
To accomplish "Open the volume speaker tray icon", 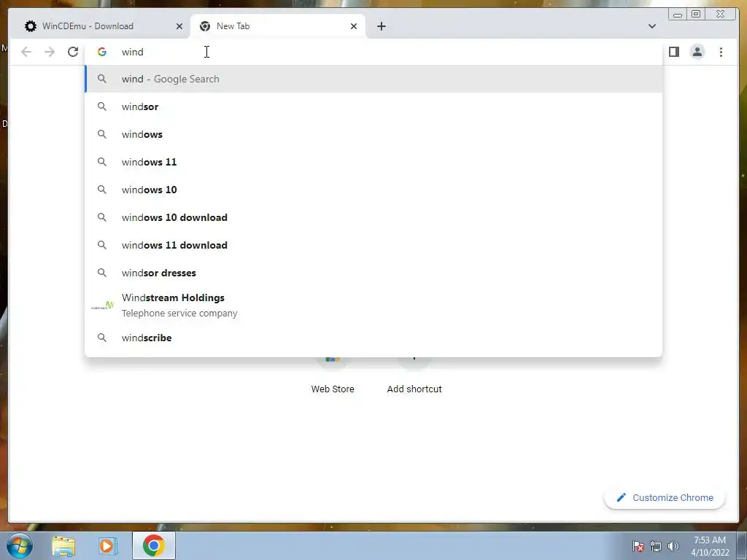I will [x=673, y=546].
